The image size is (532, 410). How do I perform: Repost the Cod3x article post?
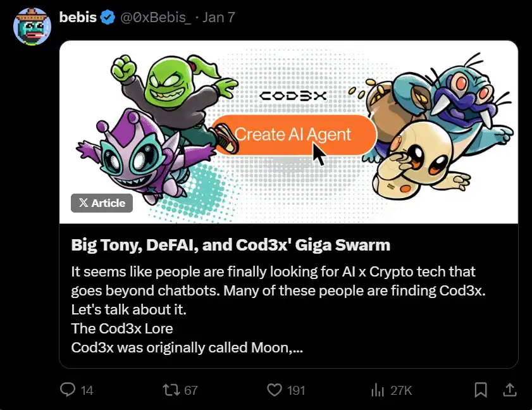(x=171, y=390)
